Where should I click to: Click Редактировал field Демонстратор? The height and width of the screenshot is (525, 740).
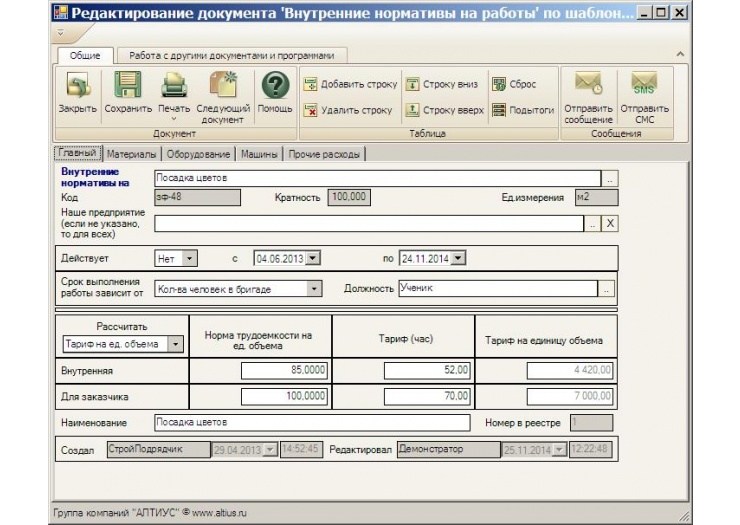[449, 449]
